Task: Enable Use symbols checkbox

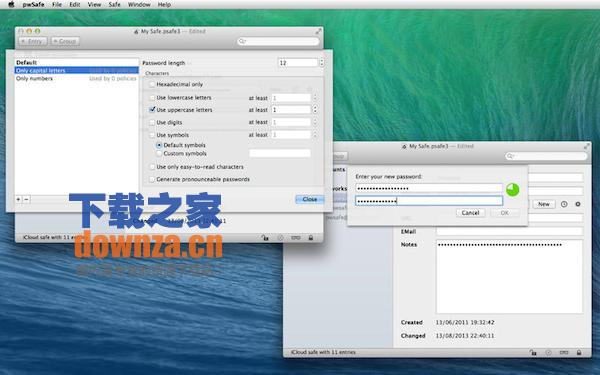Action: click(152, 135)
